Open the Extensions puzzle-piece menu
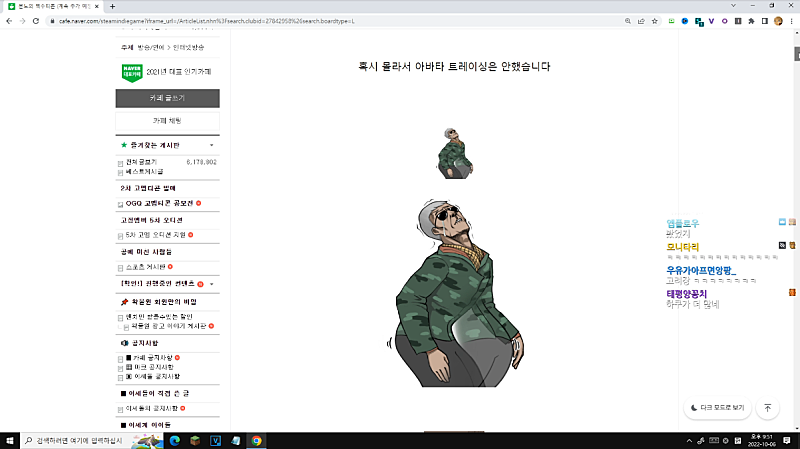The image size is (800, 449). coord(751,21)
